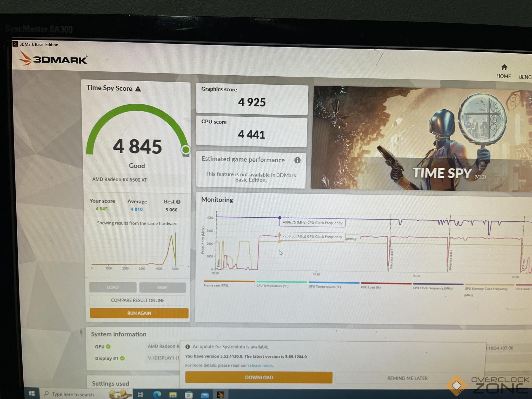Click Graphics test 2 marker on graph
The width and height of the screenshot is (532, 399).
tap(451, 260)
